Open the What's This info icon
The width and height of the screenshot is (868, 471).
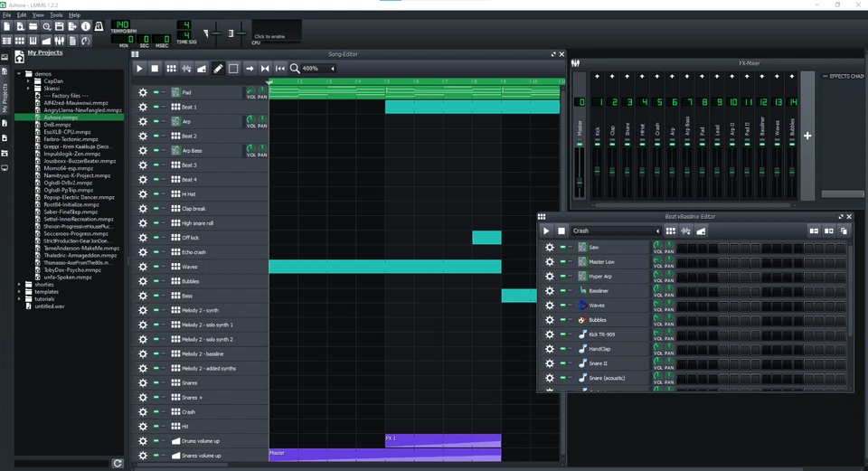[x=86, y=26]
